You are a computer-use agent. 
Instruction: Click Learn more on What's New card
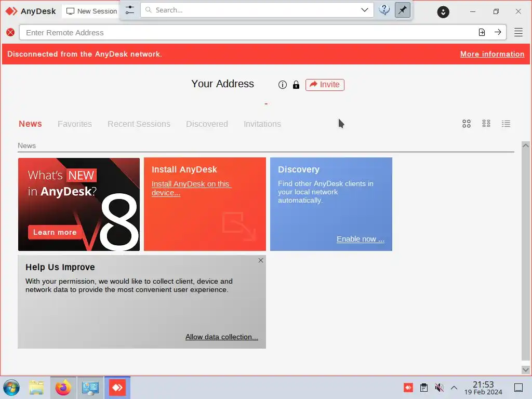(x=55, y=232)
